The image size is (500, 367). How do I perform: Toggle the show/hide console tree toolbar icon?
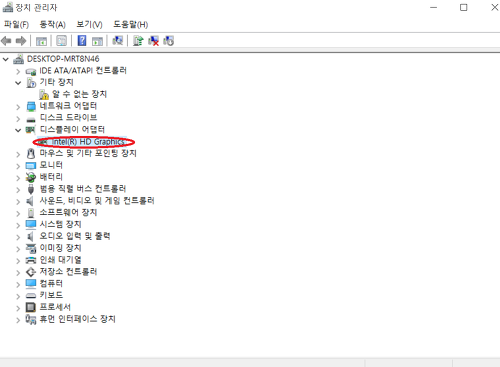(41, 41)
